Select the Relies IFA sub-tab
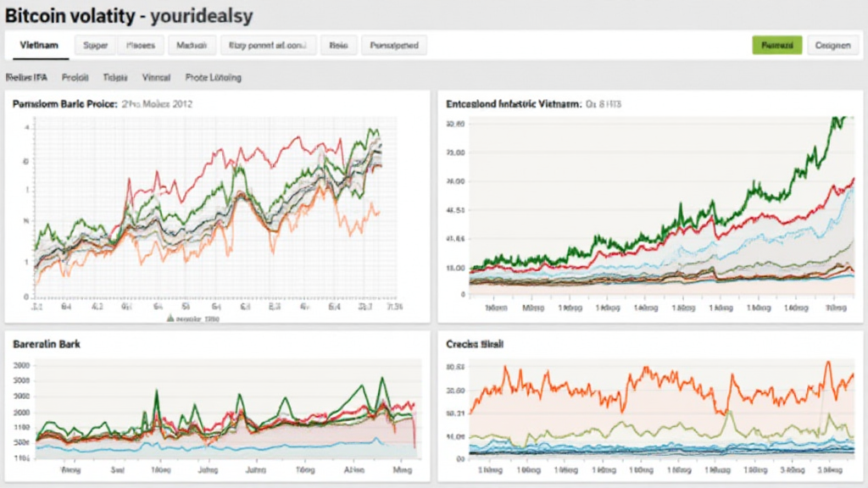868x488 pixels. click(27, 77)
